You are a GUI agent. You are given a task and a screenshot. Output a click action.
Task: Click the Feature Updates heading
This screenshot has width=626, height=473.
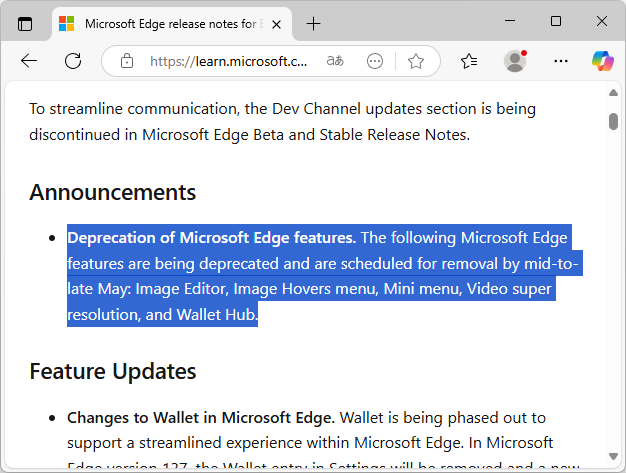112,371
